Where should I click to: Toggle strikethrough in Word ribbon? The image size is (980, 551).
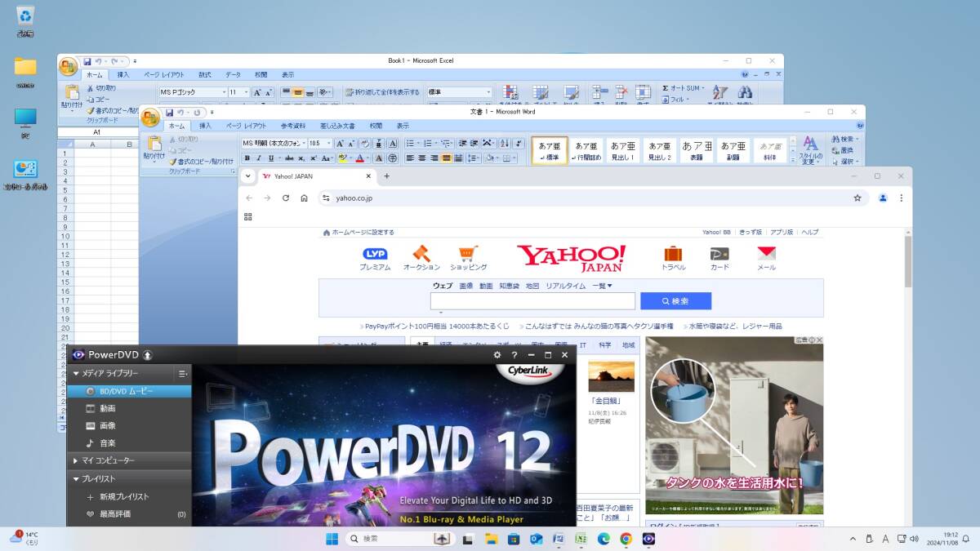(289, 158)
